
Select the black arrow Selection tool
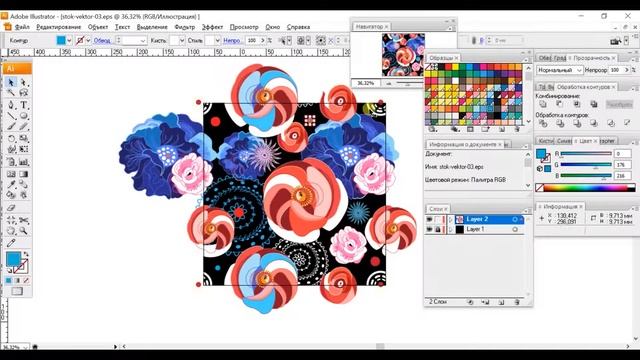(x=11, y=82)
